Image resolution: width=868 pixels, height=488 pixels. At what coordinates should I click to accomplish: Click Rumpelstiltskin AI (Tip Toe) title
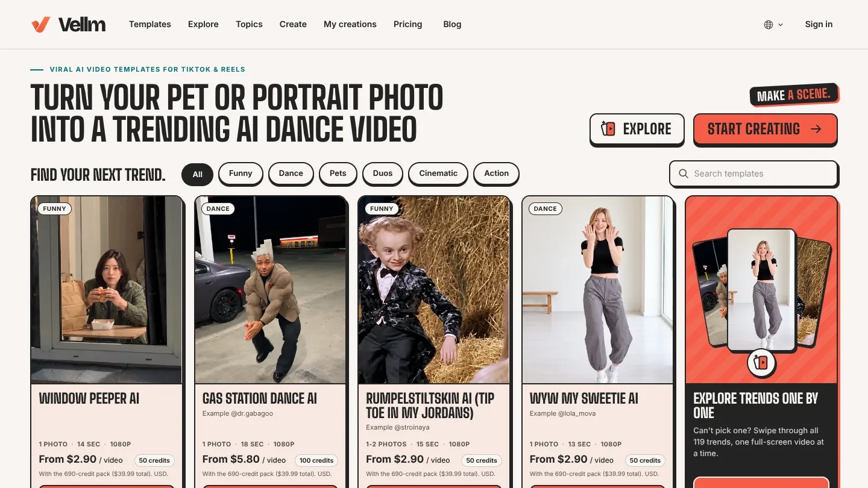click(430, 405)
